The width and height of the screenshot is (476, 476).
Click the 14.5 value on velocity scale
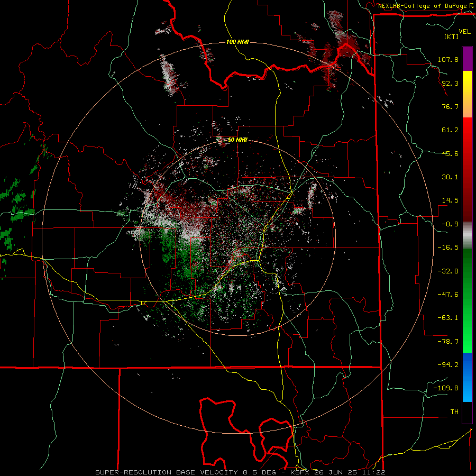coord(450,200)
